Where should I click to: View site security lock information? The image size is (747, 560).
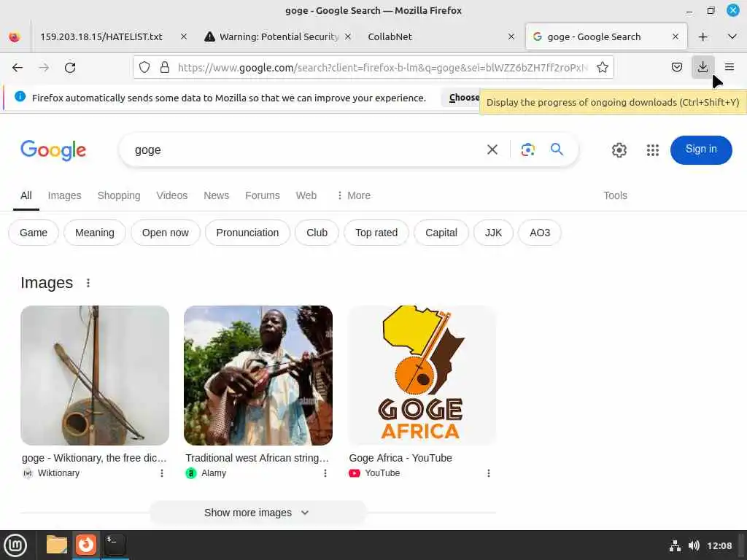165,67
